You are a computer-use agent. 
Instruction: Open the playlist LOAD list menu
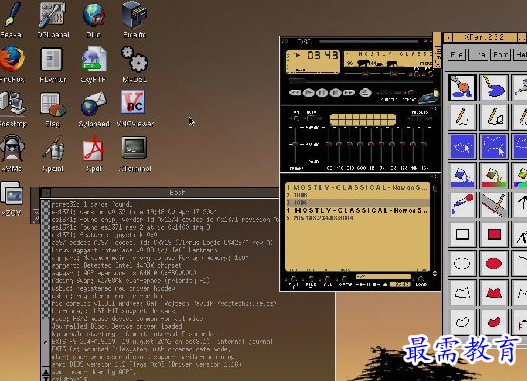pyautogui.click(x=421, y=281)
